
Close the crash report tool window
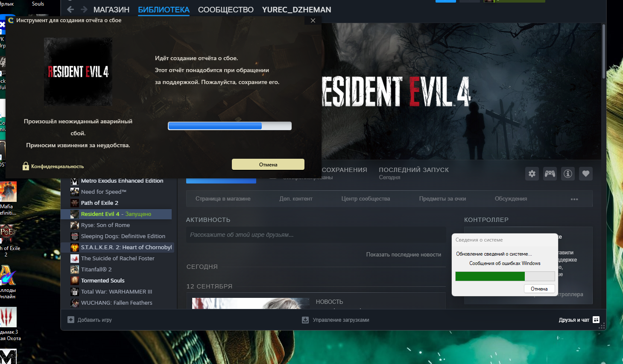[x=313, y=20]
